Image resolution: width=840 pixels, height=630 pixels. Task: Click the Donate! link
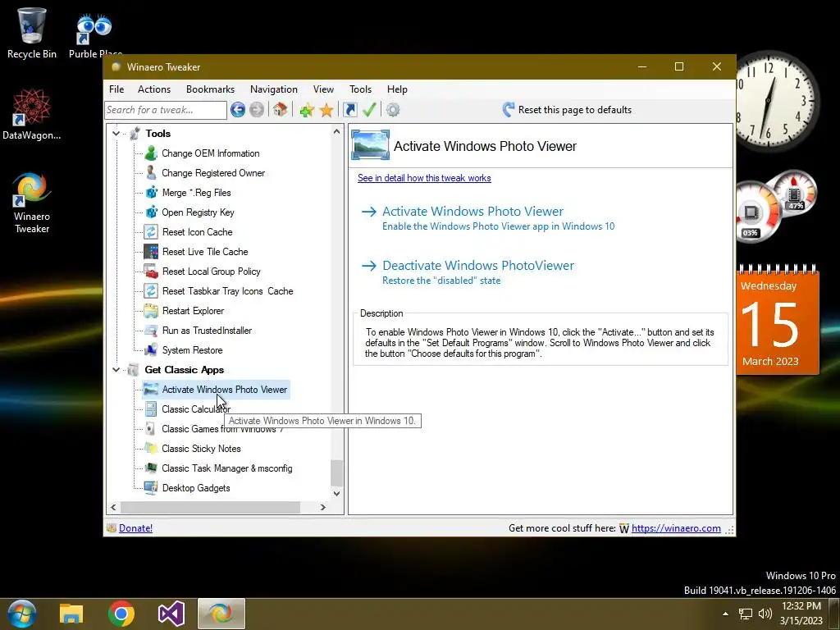coord(135,528)
